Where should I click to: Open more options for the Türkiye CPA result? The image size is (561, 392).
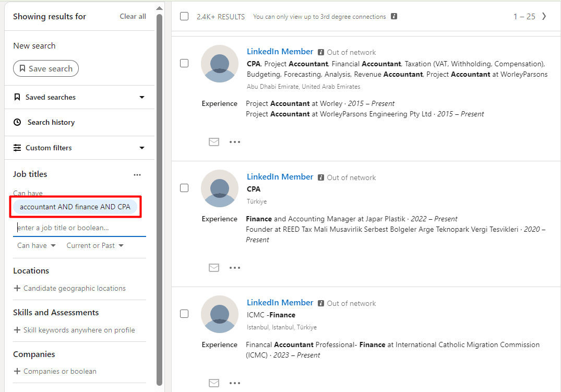235,268
